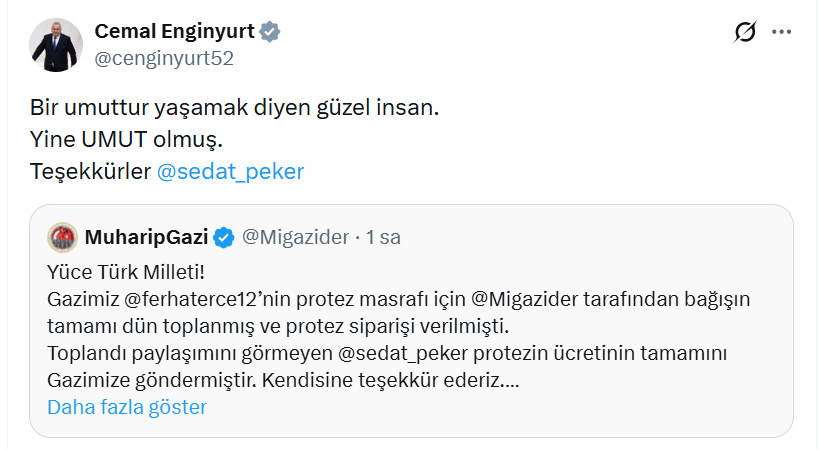The width and height of the screenshot is (819, 449).
Task: Open the @sedat_peker mention after Teşekkürler
Action: 230,171
